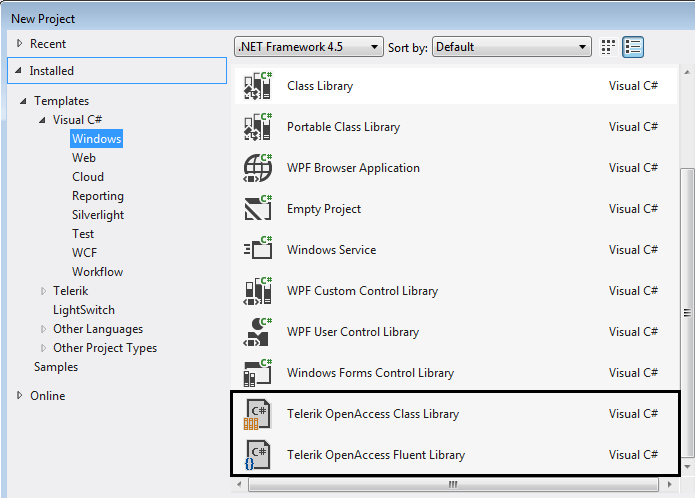Click the 'Telerik OpenAccess Fluent Library' name
Image resolution: width=695 pixels, height=498 pixels.
(x=376, y=455)
